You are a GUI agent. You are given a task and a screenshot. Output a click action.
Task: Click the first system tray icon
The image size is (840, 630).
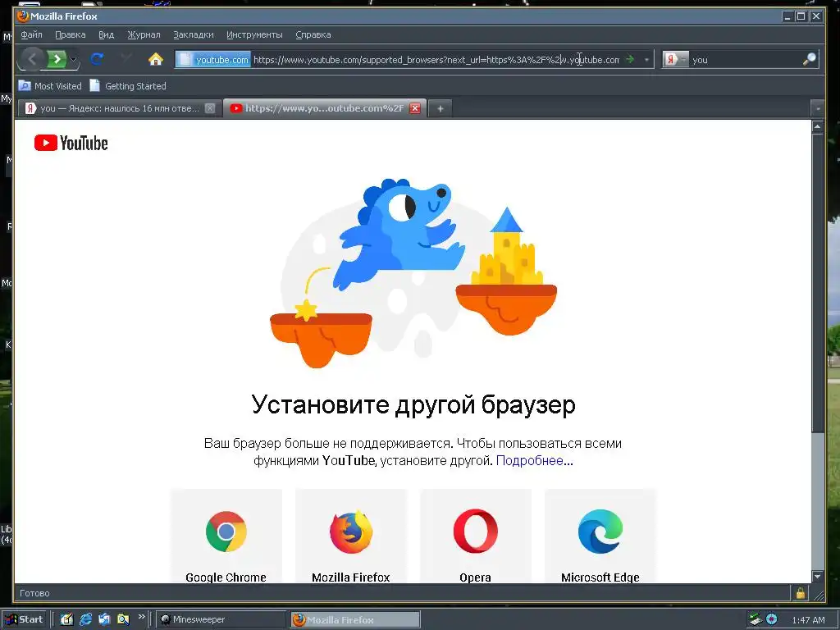pyautogui.click(x=755, y=619)
